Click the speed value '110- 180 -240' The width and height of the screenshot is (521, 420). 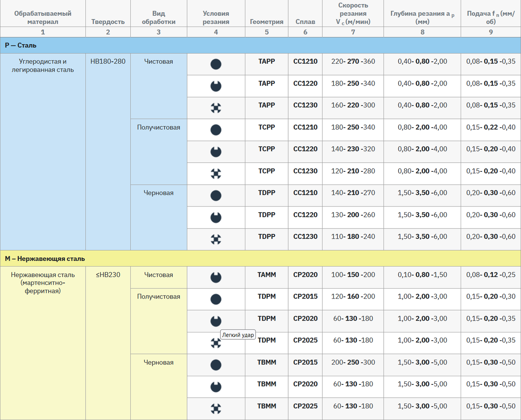point(353,236)
